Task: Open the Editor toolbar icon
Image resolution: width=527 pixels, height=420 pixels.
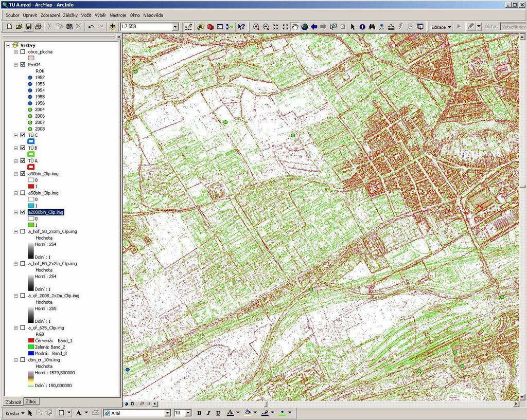Action: [188, 27]
